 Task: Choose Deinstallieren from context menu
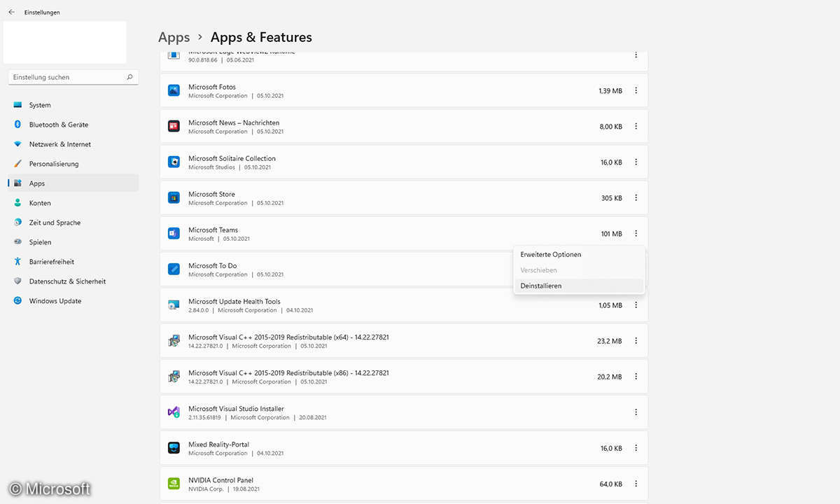coord(579,286)
